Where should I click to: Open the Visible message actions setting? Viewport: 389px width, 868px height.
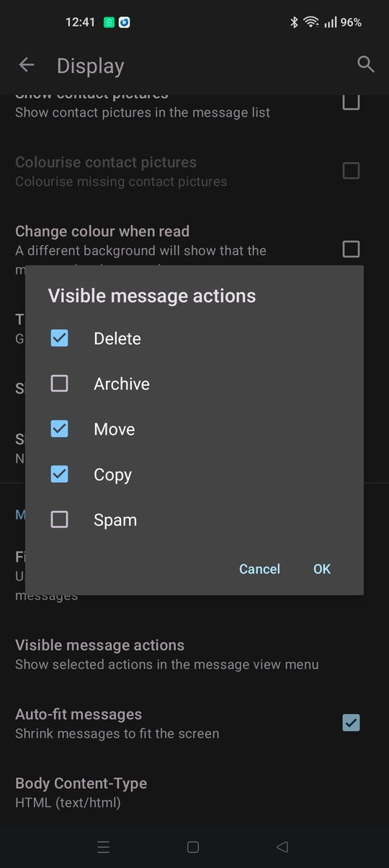194,654
